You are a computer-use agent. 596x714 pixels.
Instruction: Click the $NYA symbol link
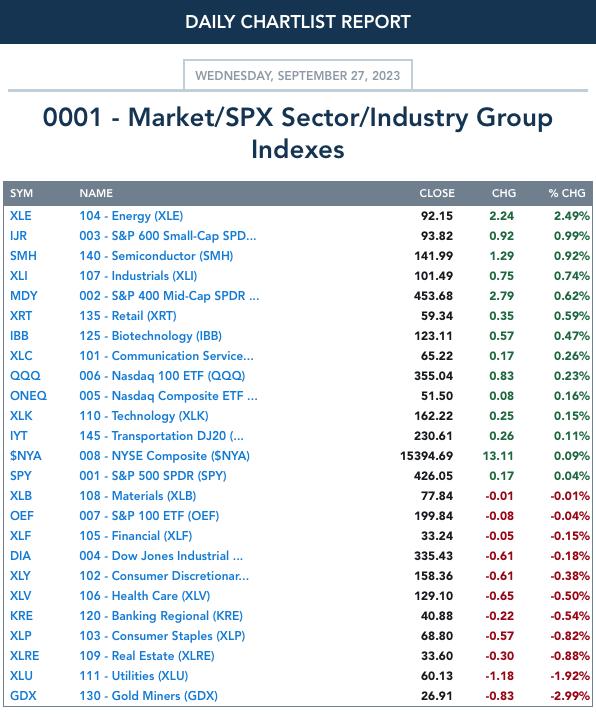coord(25,456)
